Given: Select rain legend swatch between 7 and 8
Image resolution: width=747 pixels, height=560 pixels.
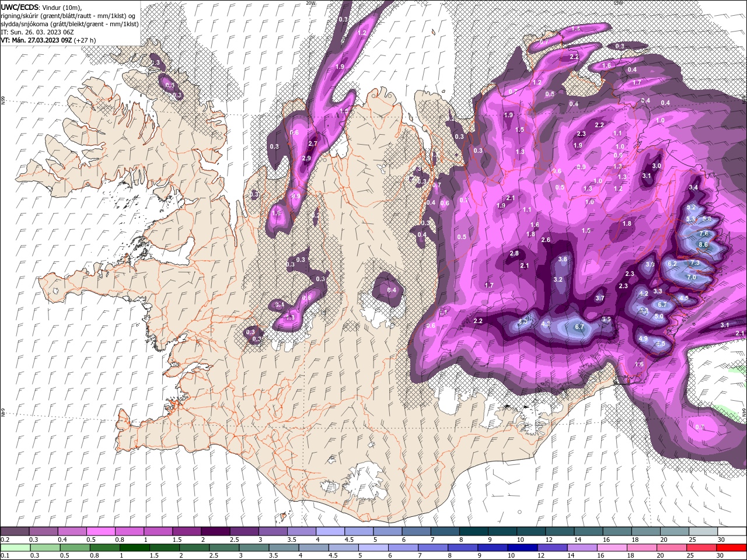Looking at the screenshot, I should [x=434, y=547].
